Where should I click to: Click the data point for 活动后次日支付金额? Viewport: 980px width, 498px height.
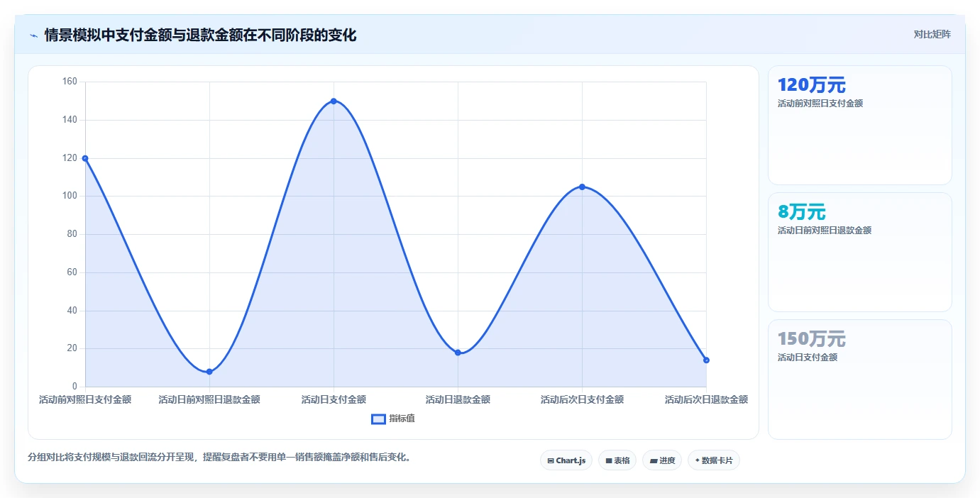click(582, 187)
